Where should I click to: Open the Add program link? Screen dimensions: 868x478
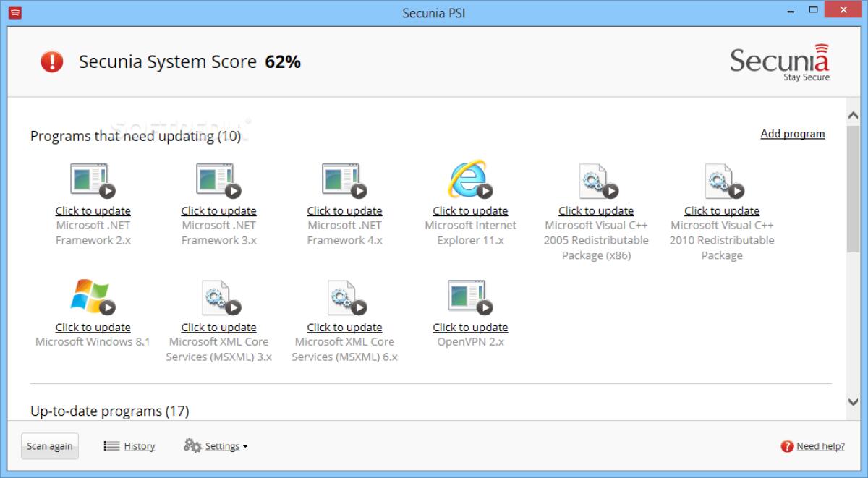(x=792, y=134)
